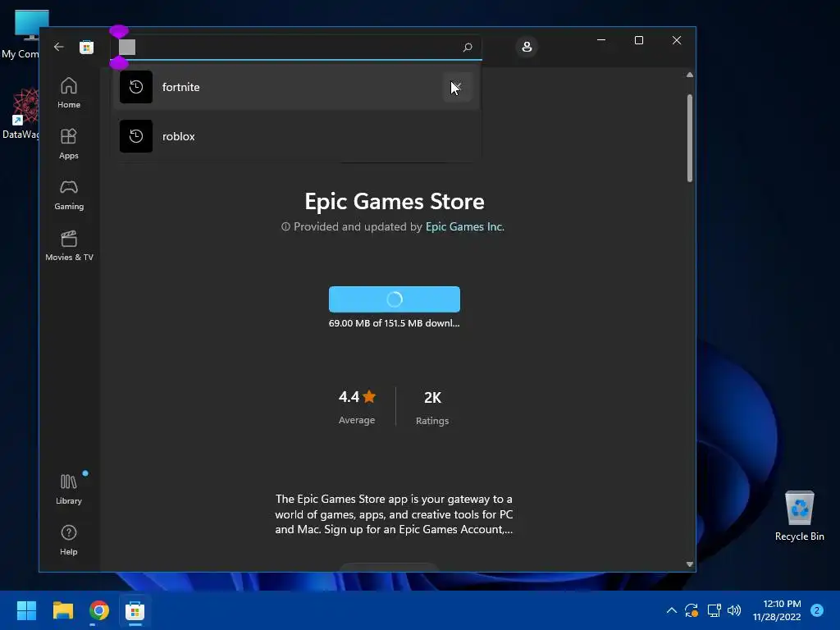
Task: Click the Microsoft Store taskbar icon
Action: [x=135, y=610]
